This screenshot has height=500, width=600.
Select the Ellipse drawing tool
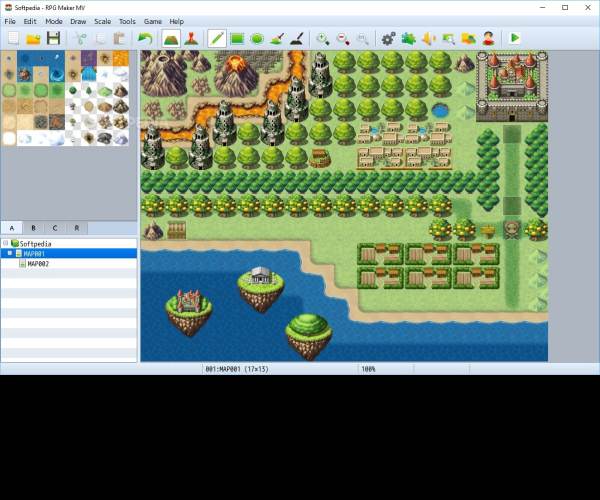(x=257, y=38)
